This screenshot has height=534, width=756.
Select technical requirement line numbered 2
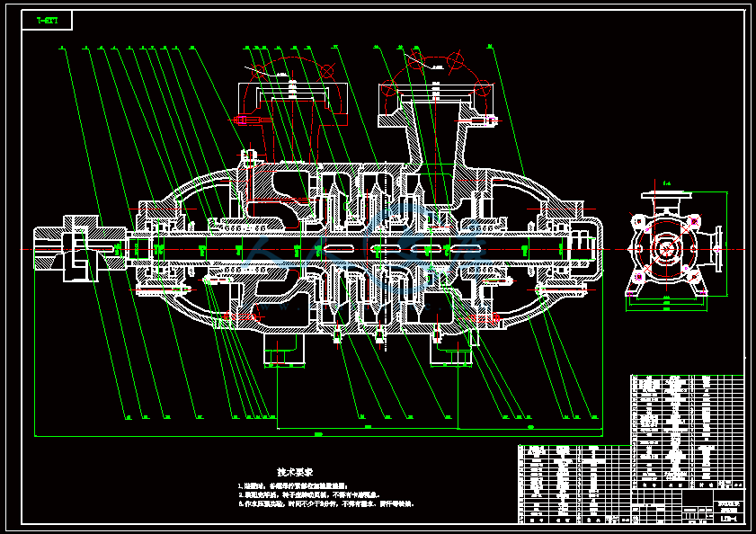[309, 495]
